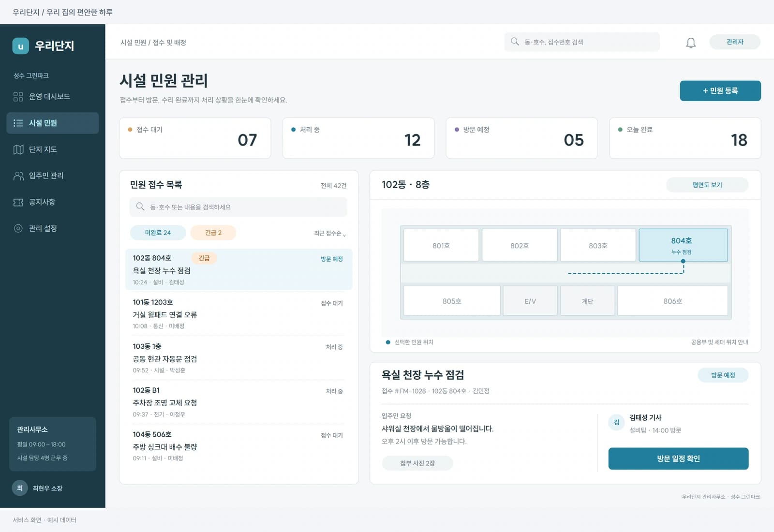Viewport: 774px width, 532px height.
Task: Click unit 805호 on the floor plan
Action: pos(452,301)
